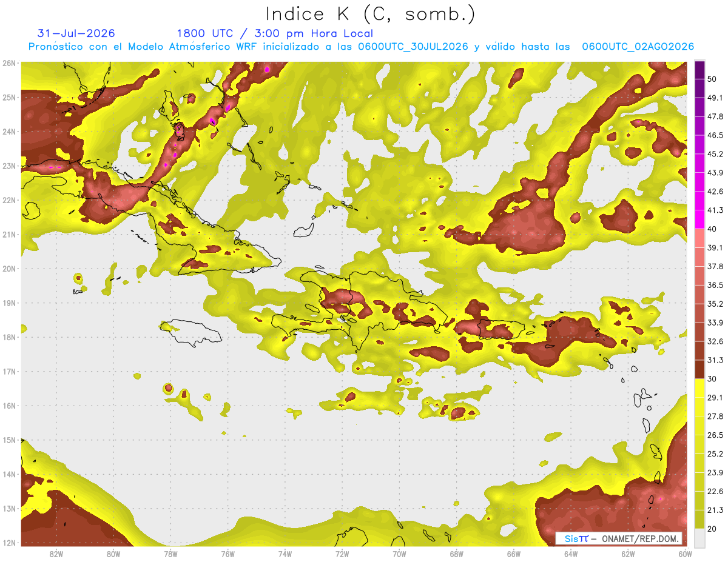Click the '20N' latitude label

[x=9, y=269]
